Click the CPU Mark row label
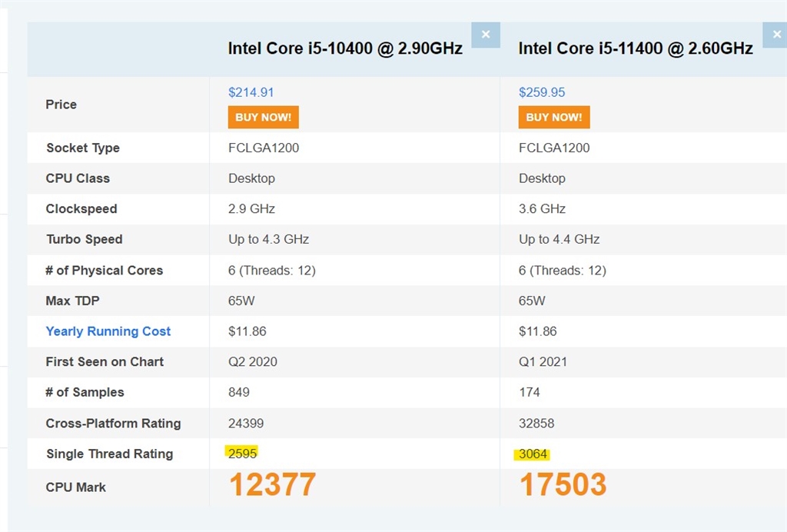The width and height of the screenshot is (787, 532). [76, 487]
